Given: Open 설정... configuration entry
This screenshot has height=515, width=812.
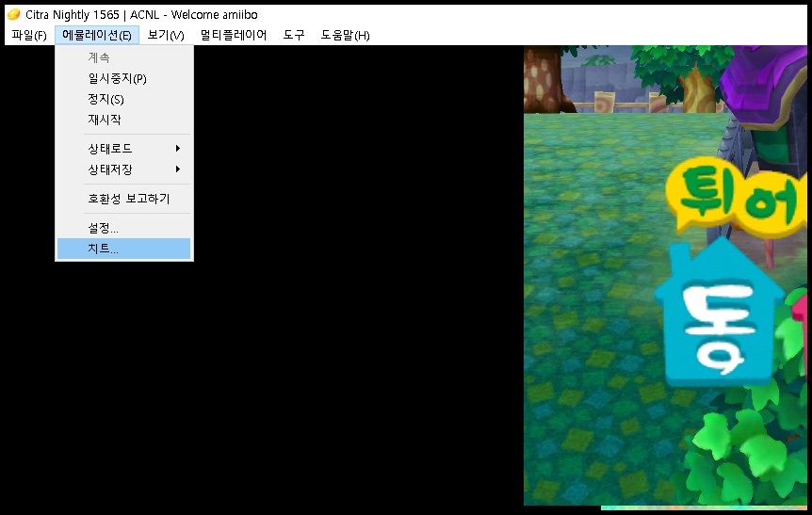Looking at the screenshot, I should (x=123, y=228).
